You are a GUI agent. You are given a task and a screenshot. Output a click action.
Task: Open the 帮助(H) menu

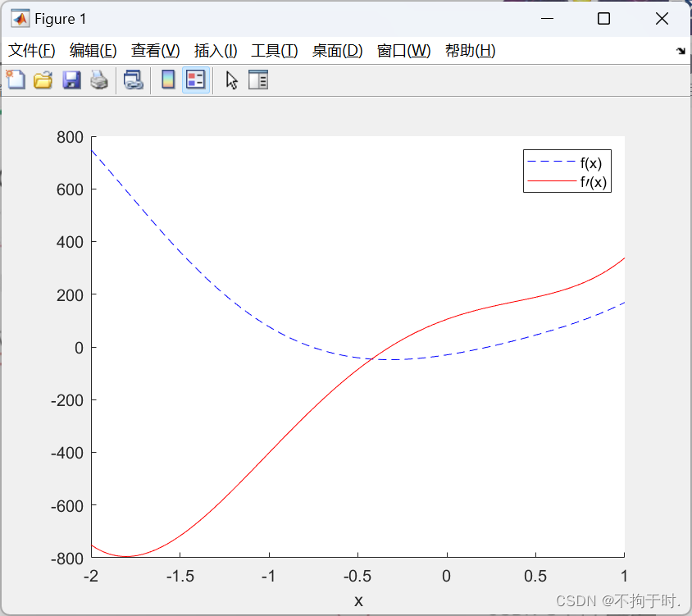coord(471,50)
